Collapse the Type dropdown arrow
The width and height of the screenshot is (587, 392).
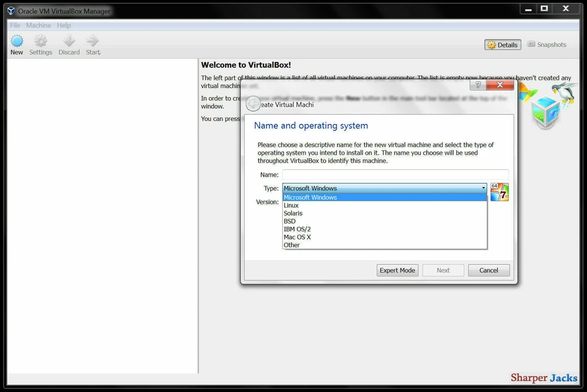(x=482, y=188)
